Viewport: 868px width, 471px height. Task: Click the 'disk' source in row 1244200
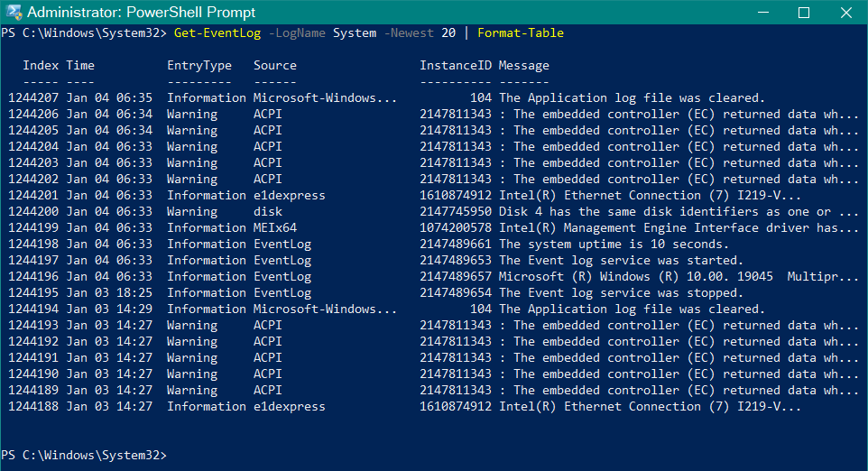[x=268, y=212]
